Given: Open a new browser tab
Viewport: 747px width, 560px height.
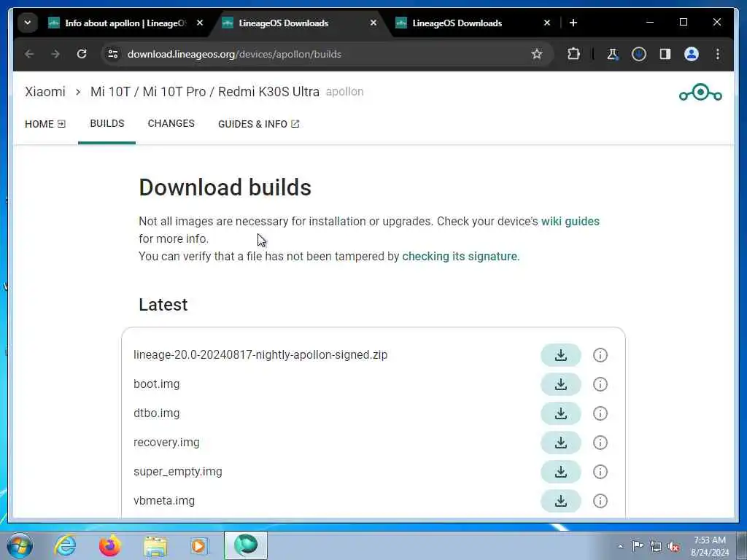Looking at the screenshot, I should (573, 23).
